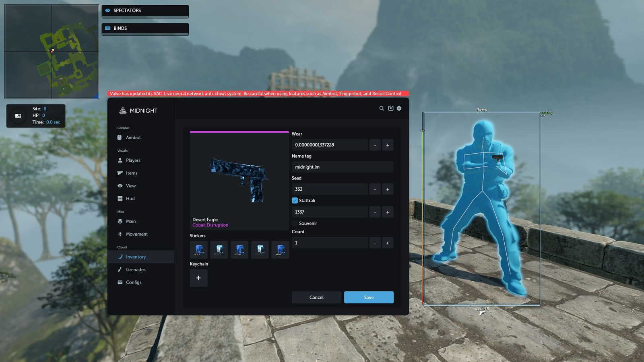Increase the Count value with plus
This screenshot has width=644, height=362.
point(388,243)
